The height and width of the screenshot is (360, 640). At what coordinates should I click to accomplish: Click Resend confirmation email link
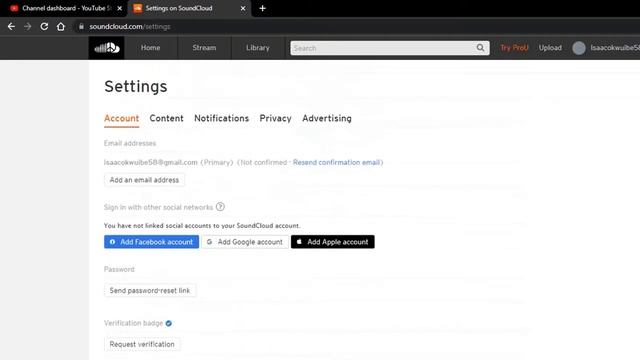[x=336, y=162]
